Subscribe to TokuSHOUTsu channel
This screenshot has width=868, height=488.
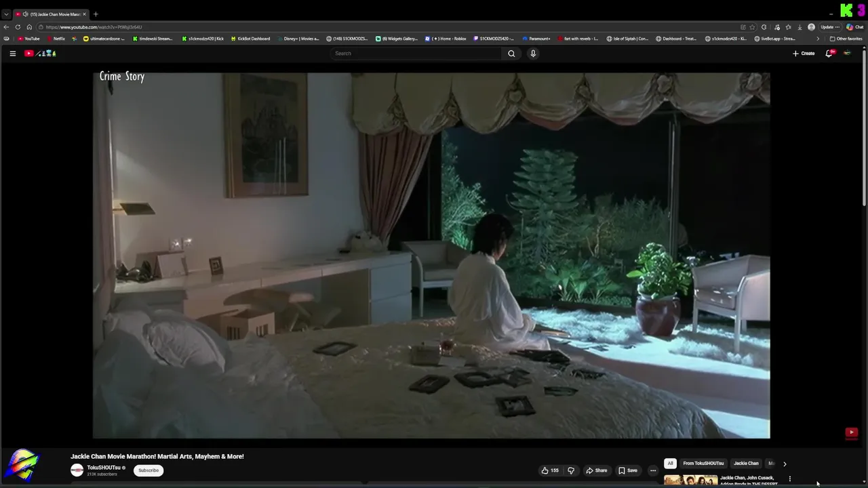pyautogui.click(x=149, y=470)
